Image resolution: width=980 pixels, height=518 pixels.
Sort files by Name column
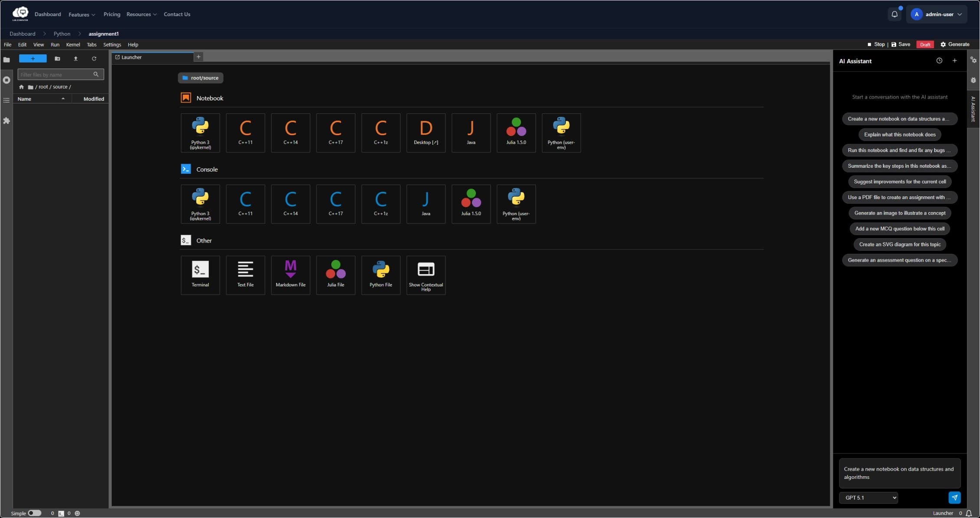pos(42,99)
